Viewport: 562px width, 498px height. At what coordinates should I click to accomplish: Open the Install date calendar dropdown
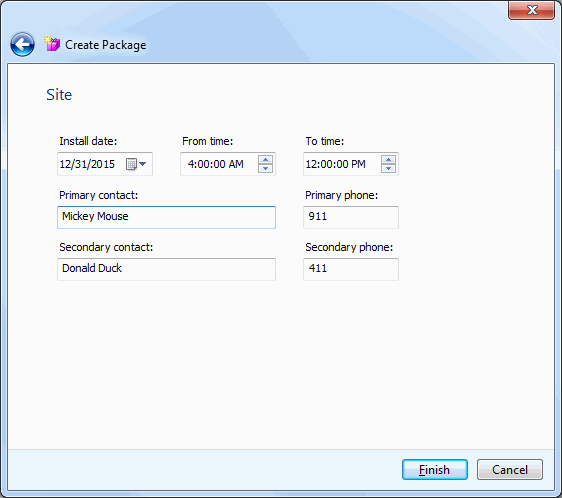pos(143,164)
